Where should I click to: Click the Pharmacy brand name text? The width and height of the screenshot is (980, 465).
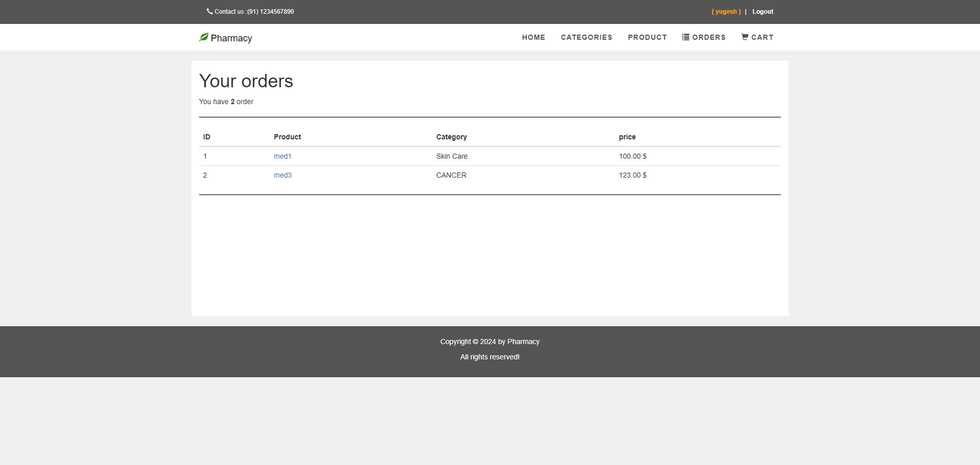(231, 38)
